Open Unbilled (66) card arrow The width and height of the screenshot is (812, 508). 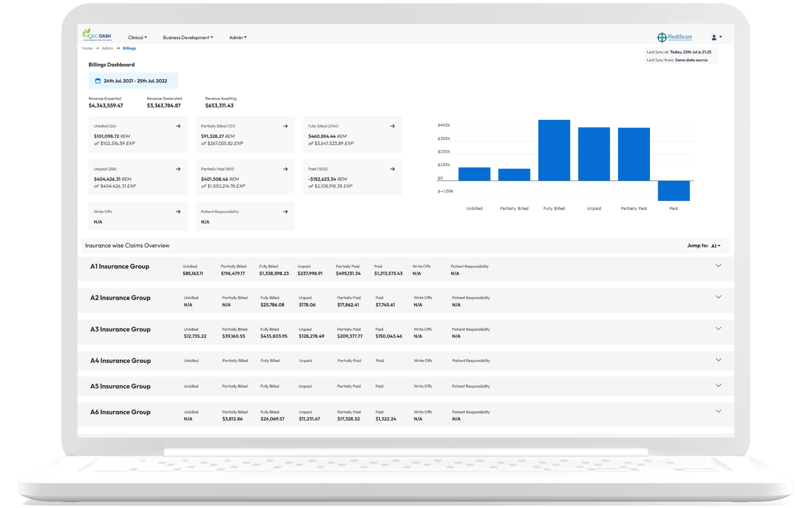pos(178,126)
